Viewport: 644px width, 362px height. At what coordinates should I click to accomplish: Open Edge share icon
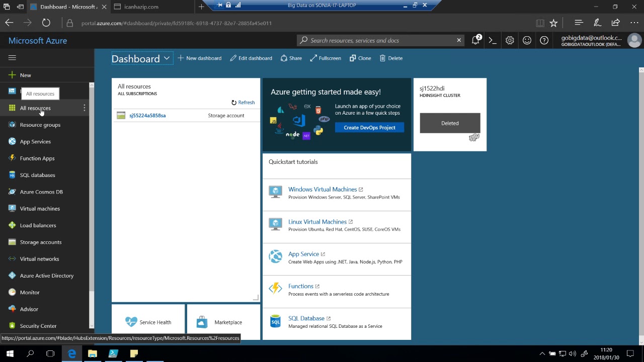pos(615,23)
